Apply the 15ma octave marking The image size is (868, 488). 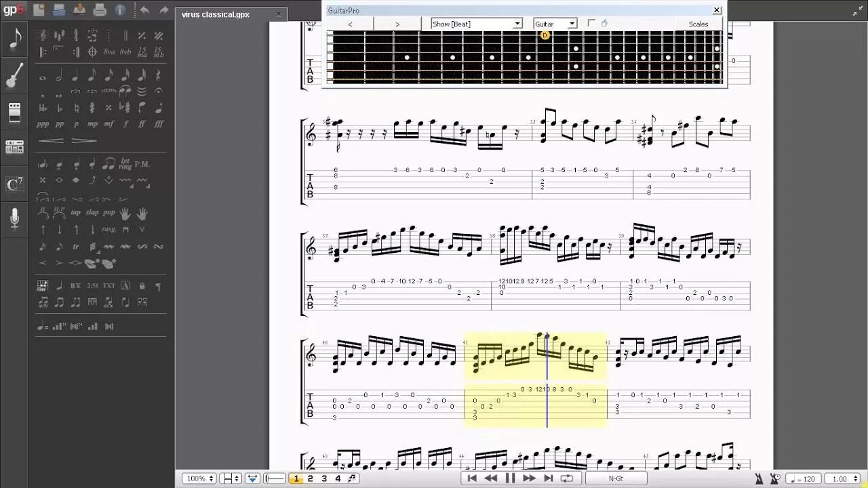(x=142, y=52)
